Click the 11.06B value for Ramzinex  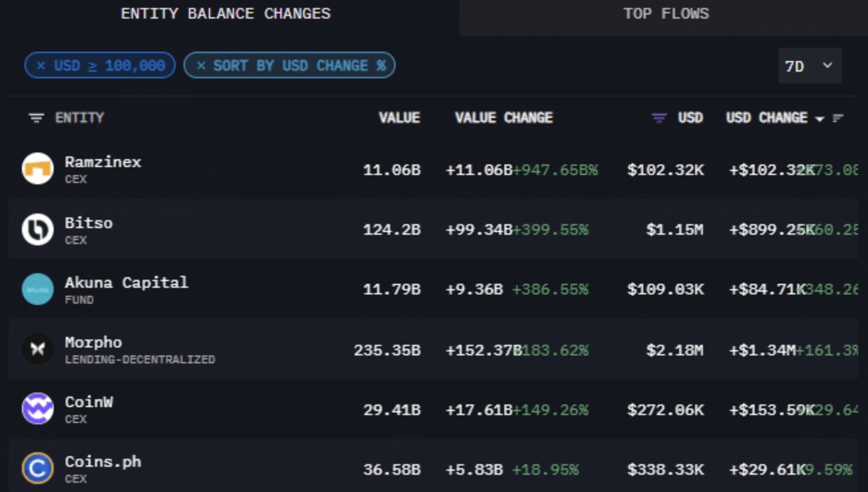[x=392, y=170]
